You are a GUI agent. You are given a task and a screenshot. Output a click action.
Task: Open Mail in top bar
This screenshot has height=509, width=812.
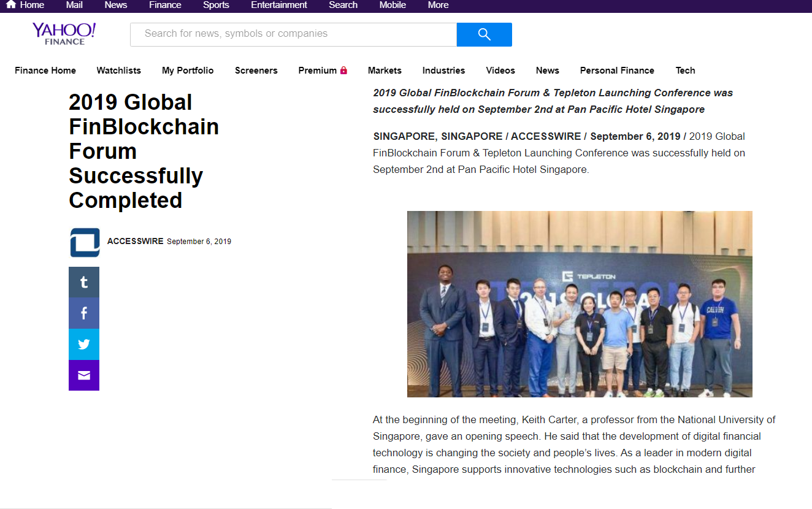pyautogui.click(x=74, y=5)
